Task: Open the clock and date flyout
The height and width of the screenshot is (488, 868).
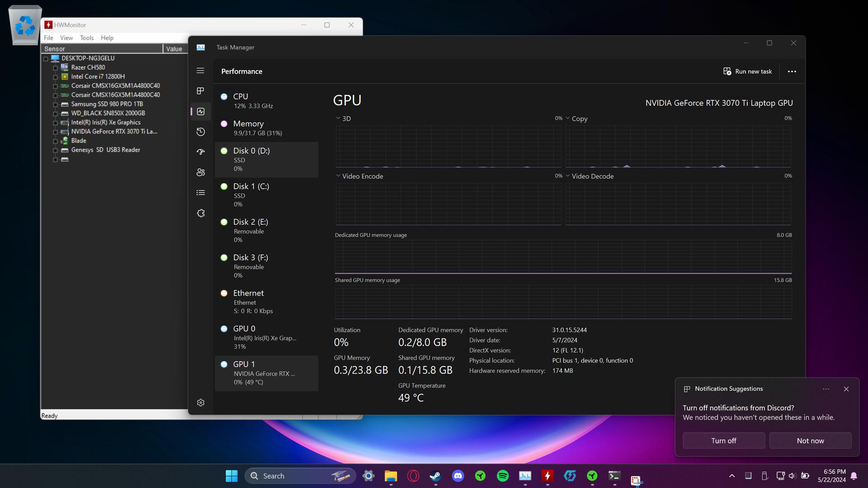Action: tap(832, 476)
